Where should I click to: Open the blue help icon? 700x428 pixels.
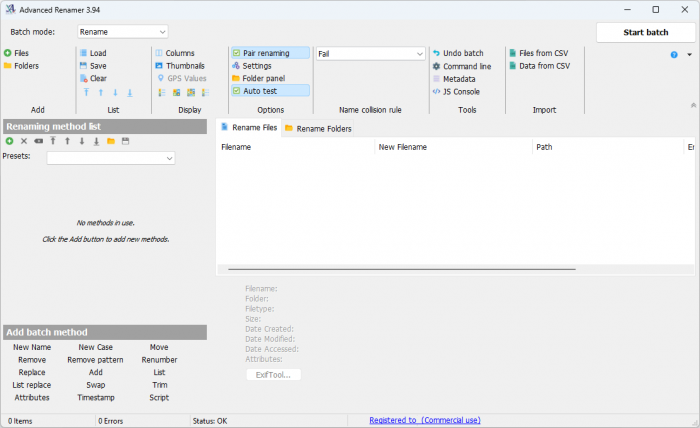coord(674,55)
